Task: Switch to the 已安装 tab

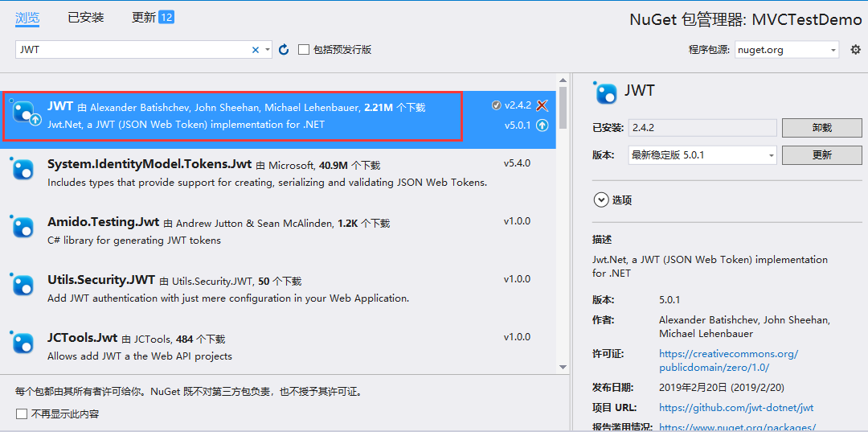Action: [x=86, y=17]
